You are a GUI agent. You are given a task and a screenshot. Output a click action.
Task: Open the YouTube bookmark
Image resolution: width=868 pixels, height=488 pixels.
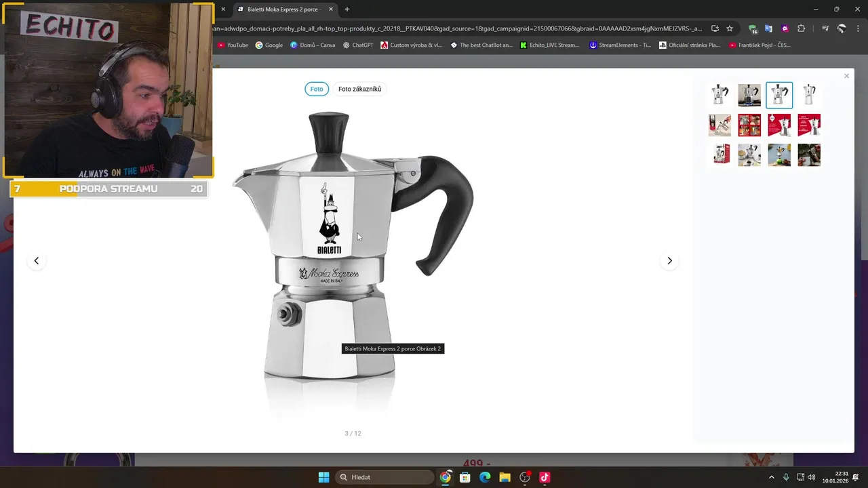233,45
